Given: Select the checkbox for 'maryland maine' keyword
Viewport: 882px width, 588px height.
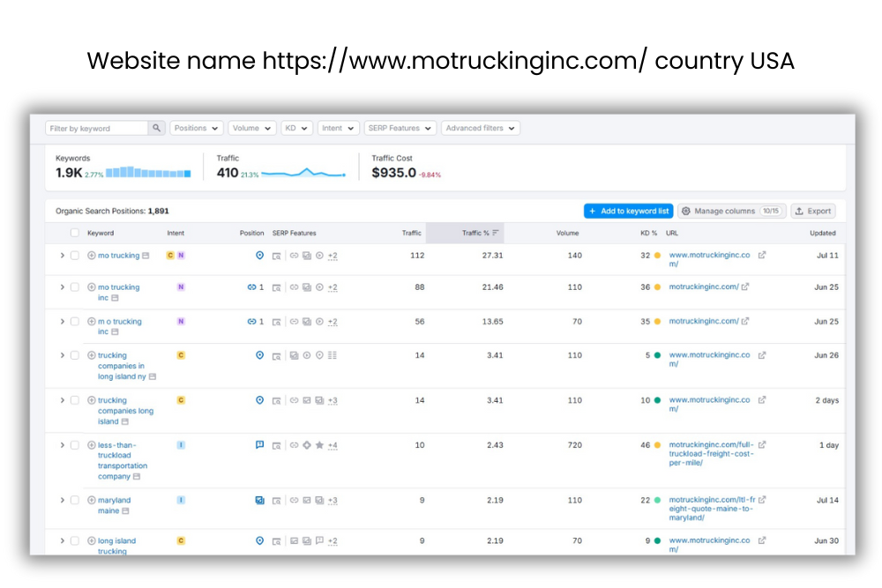Looking at the screenshot, I should click(x=75, y=501).
